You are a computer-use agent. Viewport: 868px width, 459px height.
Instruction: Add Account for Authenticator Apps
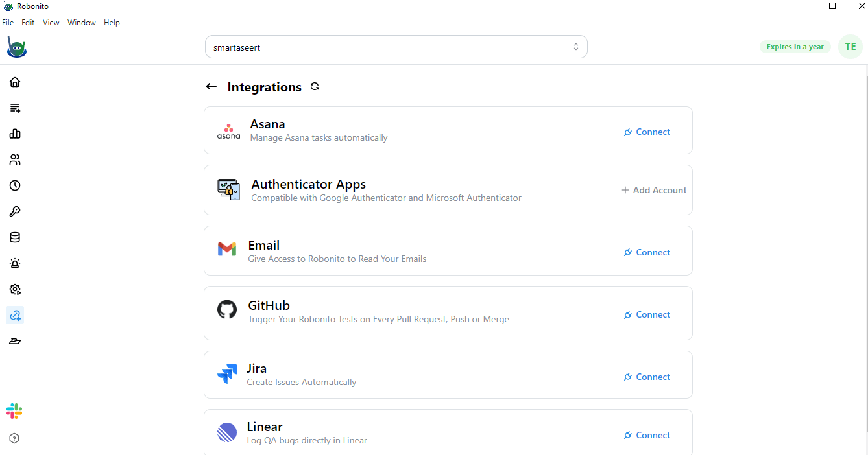(654, 190)
